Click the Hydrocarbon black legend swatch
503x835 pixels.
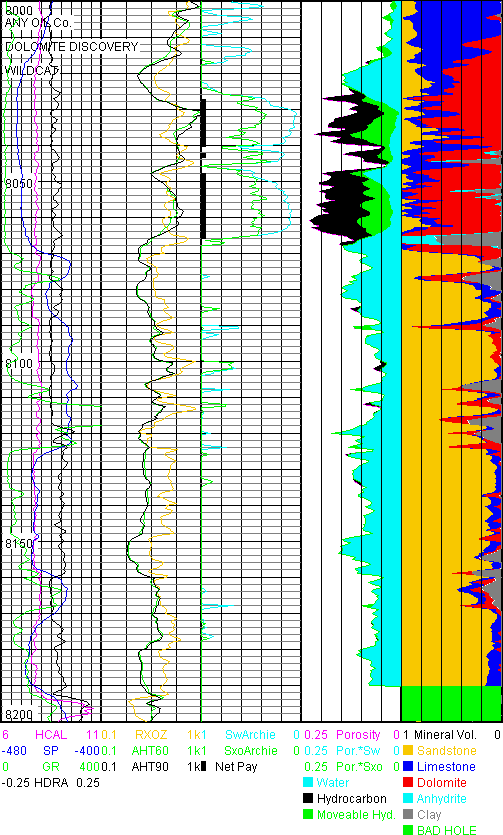point(308,799)
